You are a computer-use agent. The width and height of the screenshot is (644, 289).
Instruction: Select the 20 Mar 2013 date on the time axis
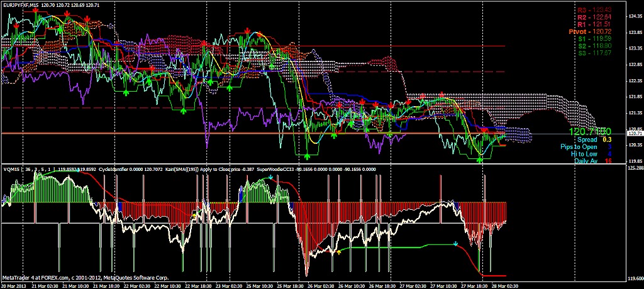coord(14,285)
